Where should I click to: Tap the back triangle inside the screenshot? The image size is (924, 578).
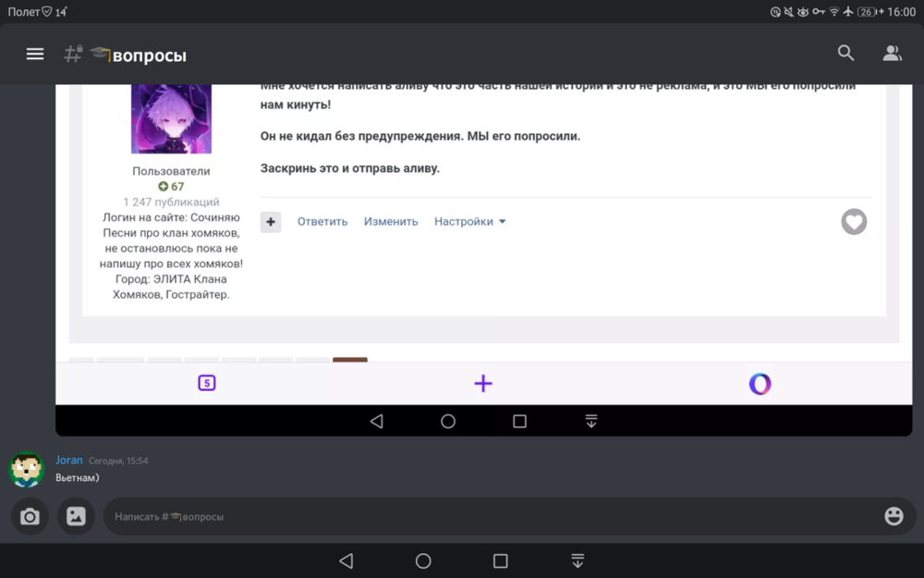(377, 421)
